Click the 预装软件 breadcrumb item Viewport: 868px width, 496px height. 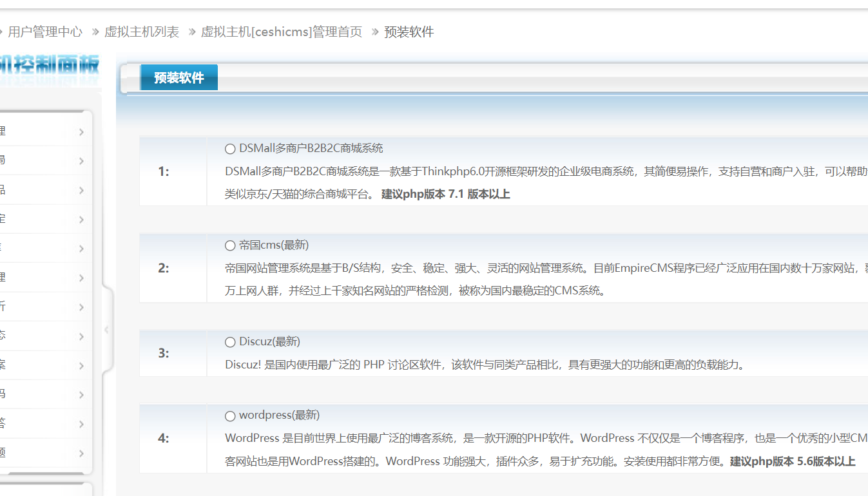pos(409,32)
